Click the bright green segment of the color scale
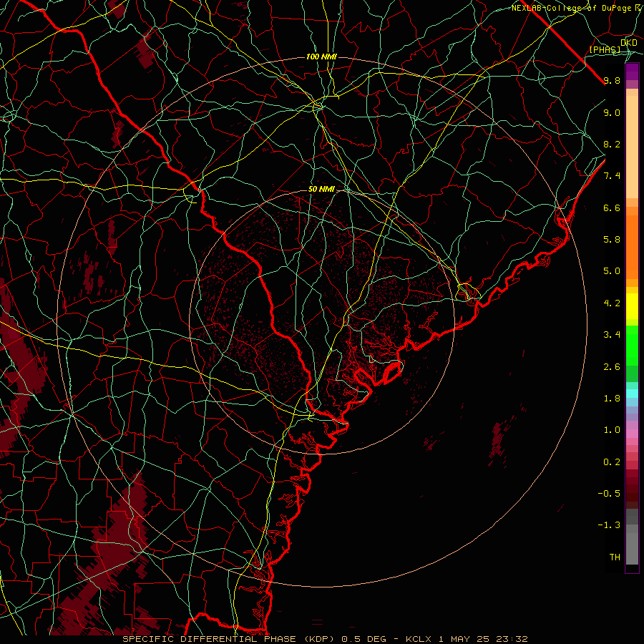 [x=632, y=345]
